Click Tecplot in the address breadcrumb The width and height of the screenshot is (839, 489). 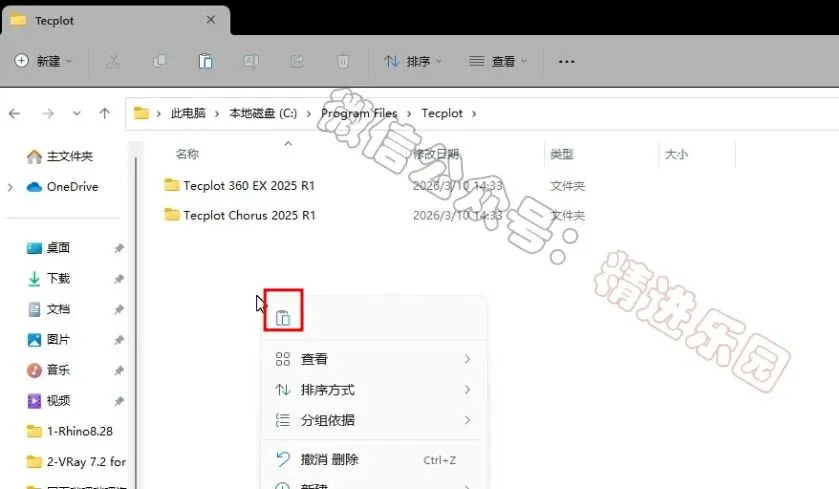coord(442,113)
